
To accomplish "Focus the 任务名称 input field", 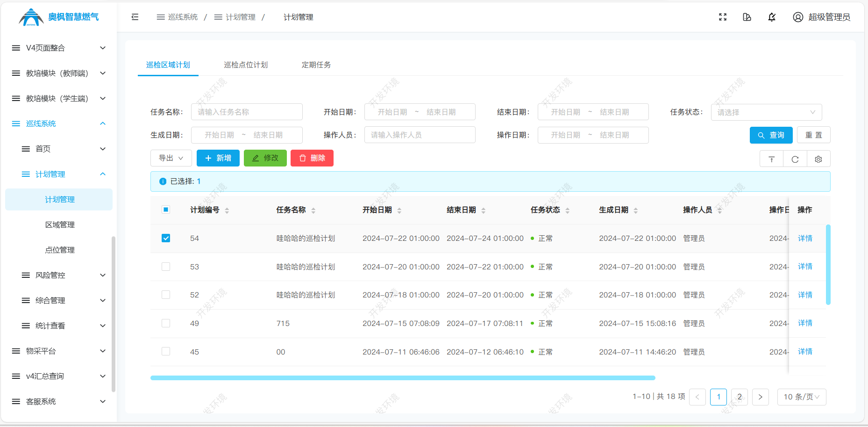I will click(x=247, y=112).
